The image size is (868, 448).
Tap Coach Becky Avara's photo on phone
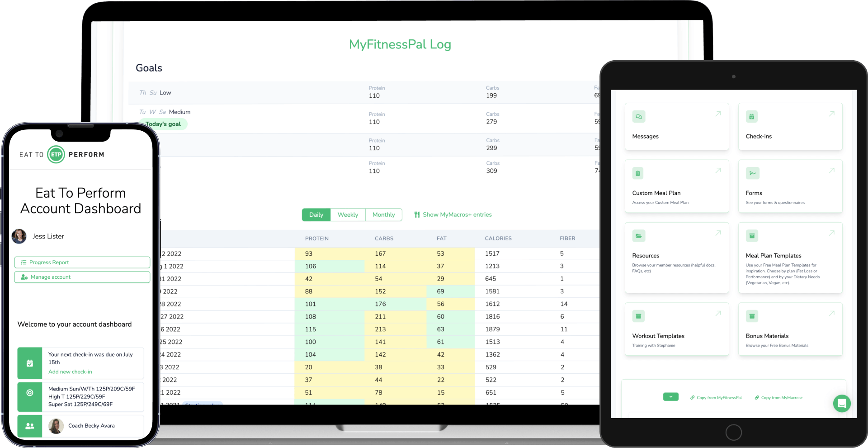(x=56, y=426)
